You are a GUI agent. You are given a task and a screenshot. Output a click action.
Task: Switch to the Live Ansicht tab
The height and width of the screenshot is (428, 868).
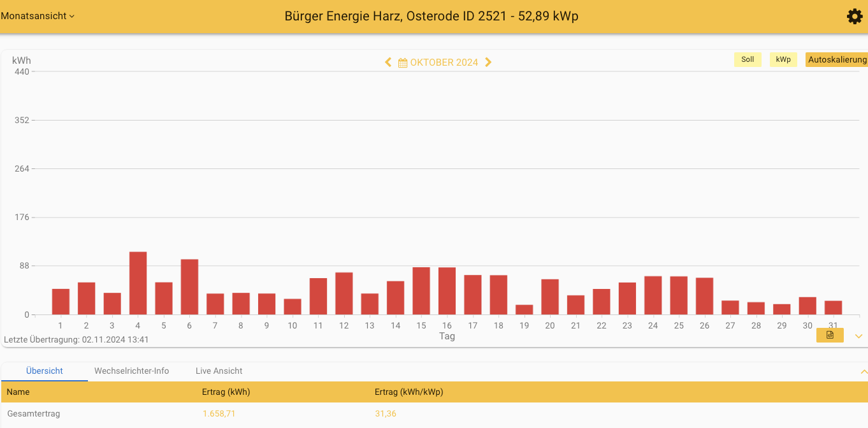click(219, 371)
